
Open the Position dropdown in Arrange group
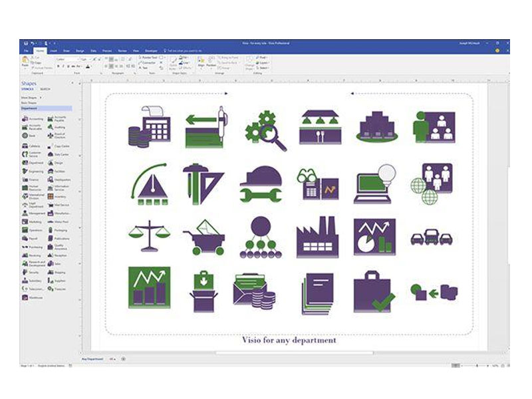(211, 62)
